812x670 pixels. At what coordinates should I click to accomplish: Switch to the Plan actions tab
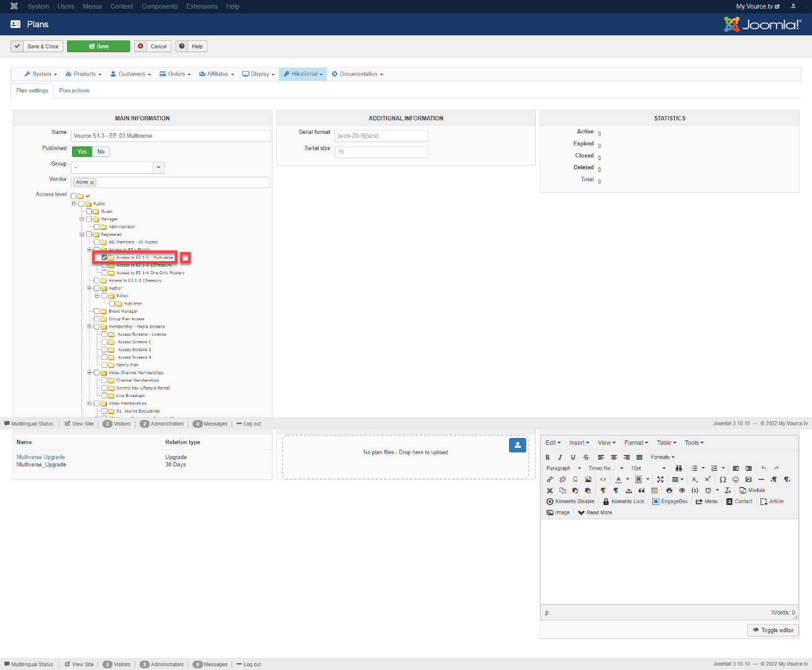(x=74, y=91)
